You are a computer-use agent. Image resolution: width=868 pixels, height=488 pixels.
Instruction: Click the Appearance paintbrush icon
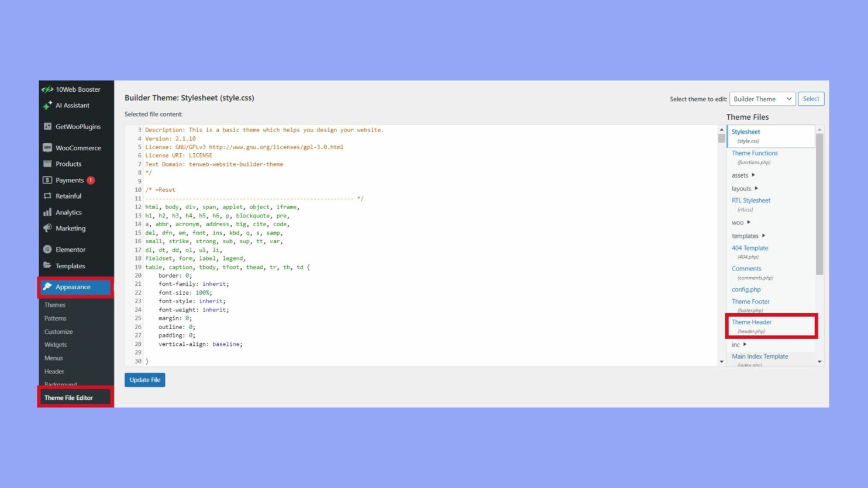[48, 287]
